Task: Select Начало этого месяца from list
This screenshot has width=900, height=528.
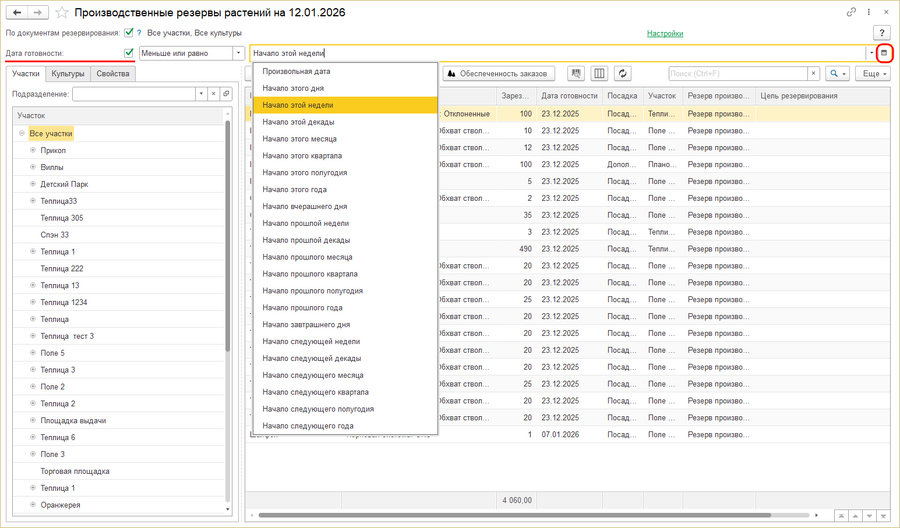Action: coord(299,139)
